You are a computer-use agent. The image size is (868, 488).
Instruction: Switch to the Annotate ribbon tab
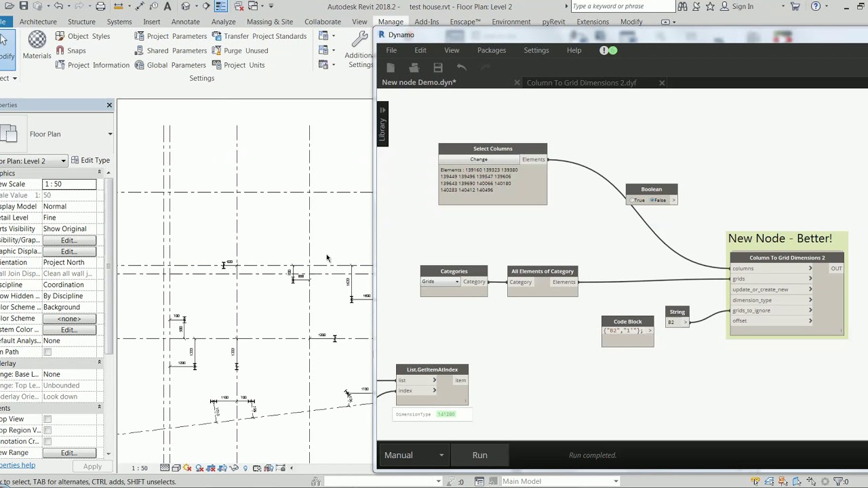(185, 22)
